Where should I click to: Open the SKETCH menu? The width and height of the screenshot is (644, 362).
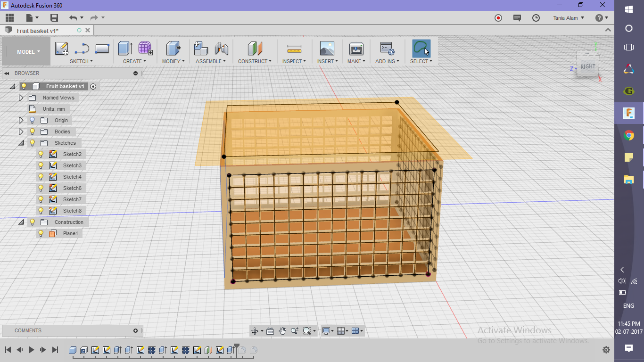[81, 61]
